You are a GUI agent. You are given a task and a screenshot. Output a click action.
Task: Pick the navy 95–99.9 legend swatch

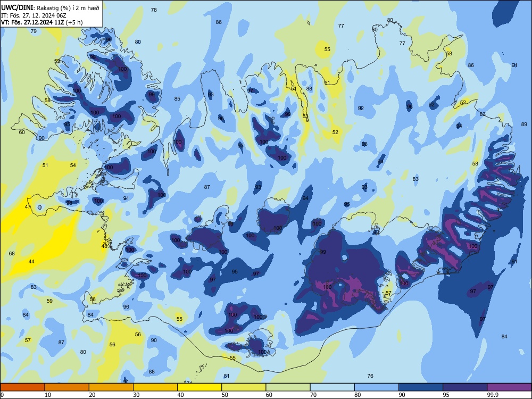465,387
